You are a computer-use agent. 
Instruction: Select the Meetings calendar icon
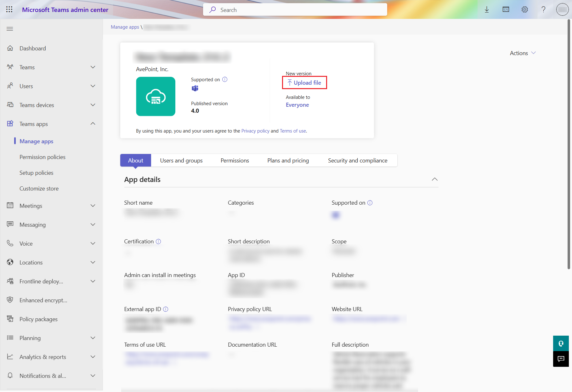click(10, 205)
